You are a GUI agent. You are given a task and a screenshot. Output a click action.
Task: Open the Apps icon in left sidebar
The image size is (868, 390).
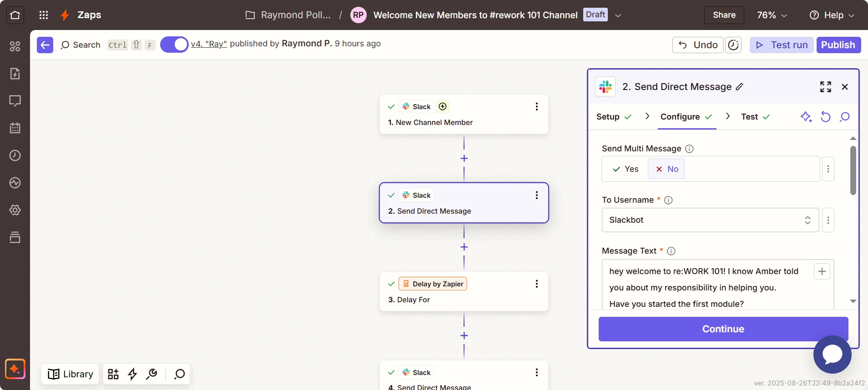15,46
